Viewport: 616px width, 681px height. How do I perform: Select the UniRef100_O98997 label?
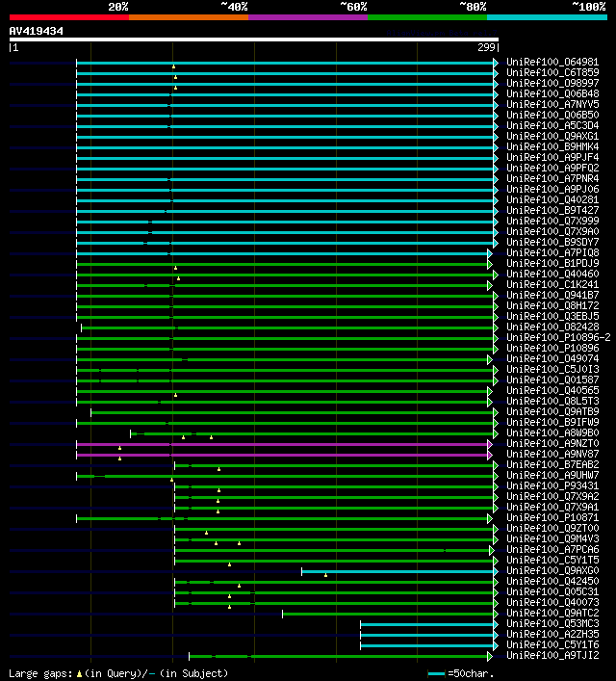coord(552,84)
